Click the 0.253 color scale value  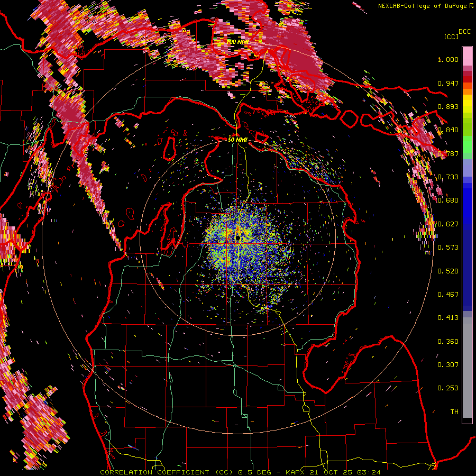[448, 388]
